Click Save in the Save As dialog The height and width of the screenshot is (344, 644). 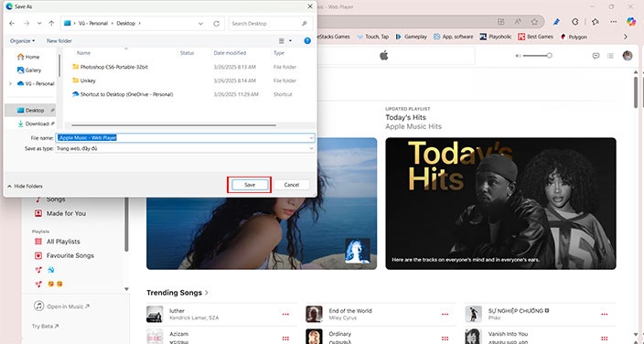[x=250, y=185]
